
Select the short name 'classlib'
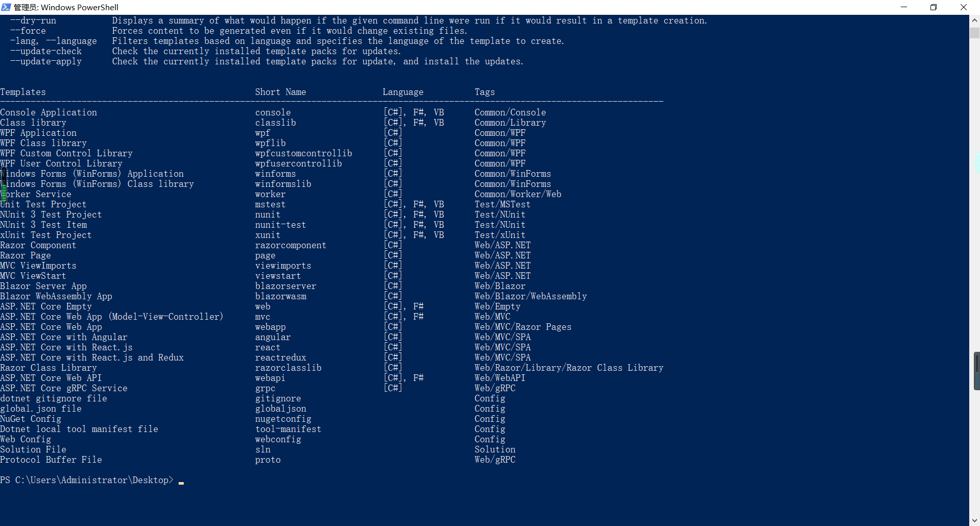coord(276,123)
